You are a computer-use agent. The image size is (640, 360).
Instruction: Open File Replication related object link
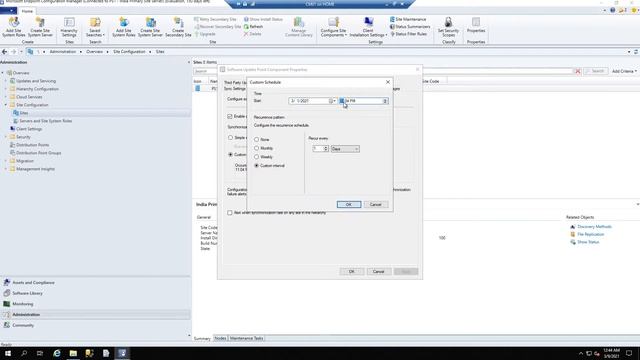[x=591, y=234]
